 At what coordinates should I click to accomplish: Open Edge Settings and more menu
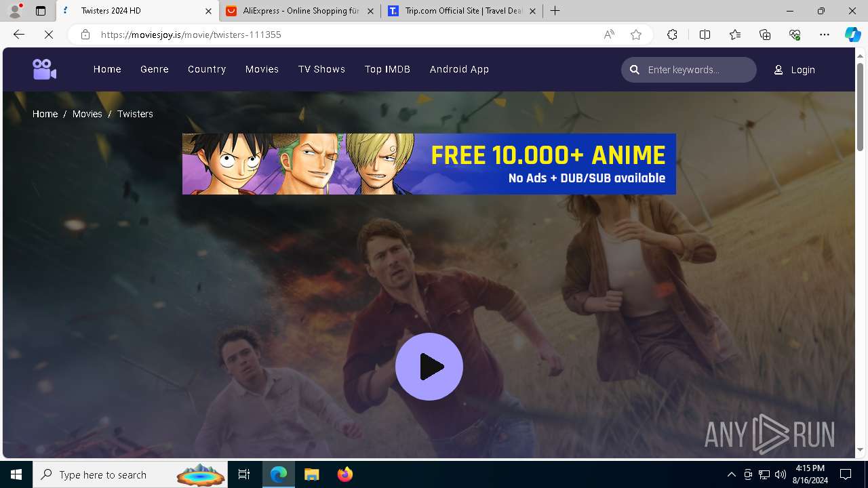point(825,35)
